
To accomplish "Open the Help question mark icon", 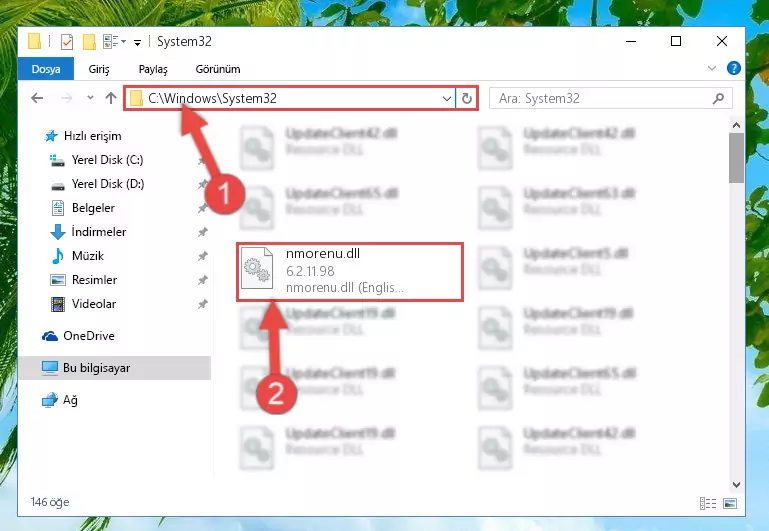I will click(734, 68).
